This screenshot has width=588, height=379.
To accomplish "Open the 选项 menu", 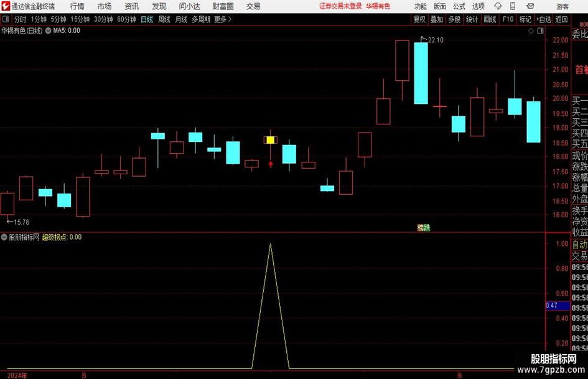I will (x=478, y=6).
